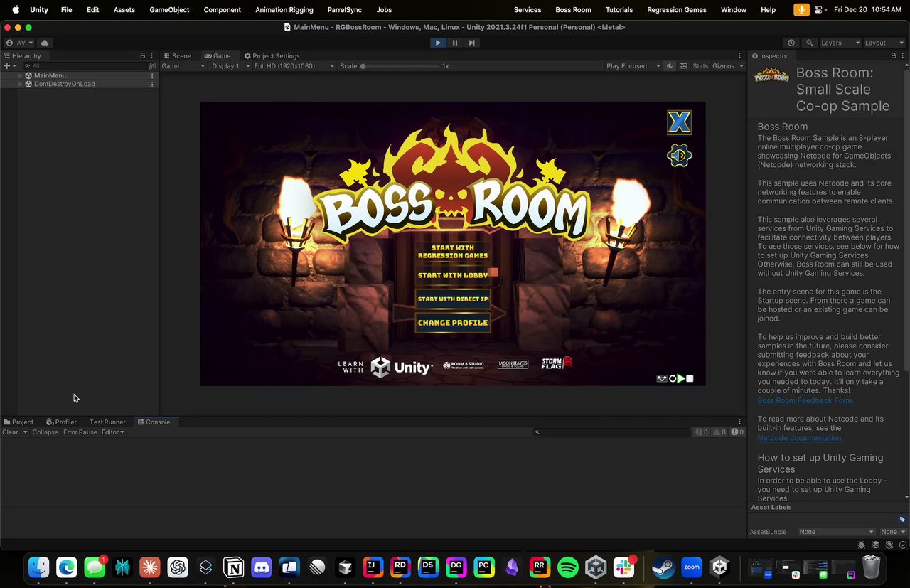The height and width of the screenshot is (588, 910).
Task: Click Start With Regression Games button
Action: pyautogui.click(x=453, y=252)
